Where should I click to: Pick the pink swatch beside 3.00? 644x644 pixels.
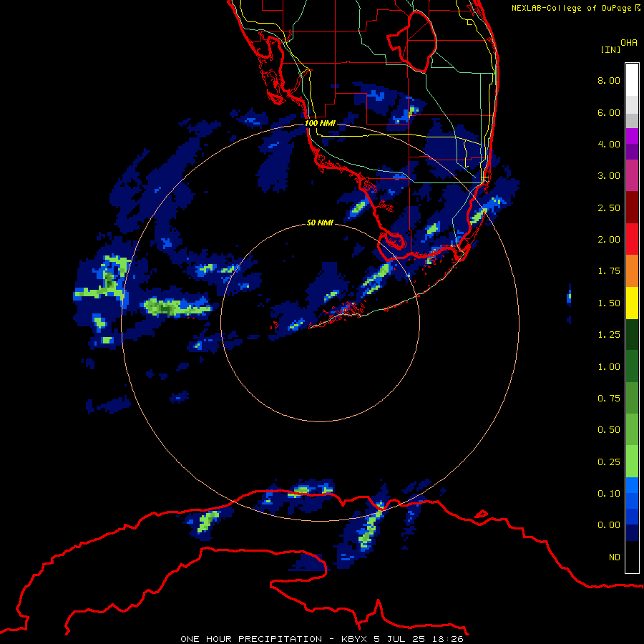point(632,176)
